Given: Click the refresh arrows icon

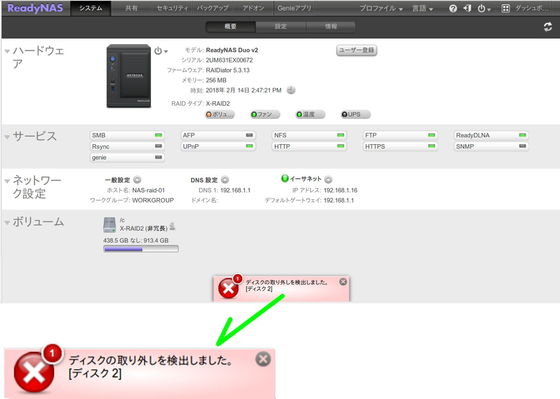Looking at the screenshot, I should (x=548, y=27).
